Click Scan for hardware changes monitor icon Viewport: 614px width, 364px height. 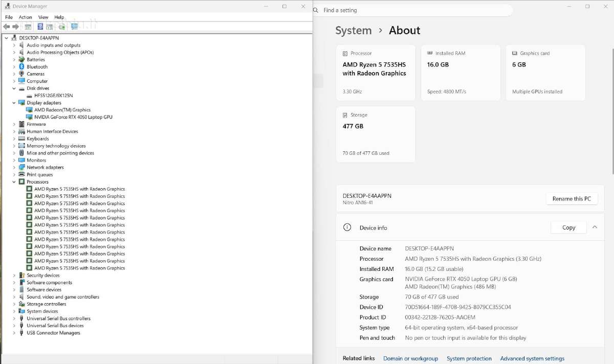click(x=75, y=26)
